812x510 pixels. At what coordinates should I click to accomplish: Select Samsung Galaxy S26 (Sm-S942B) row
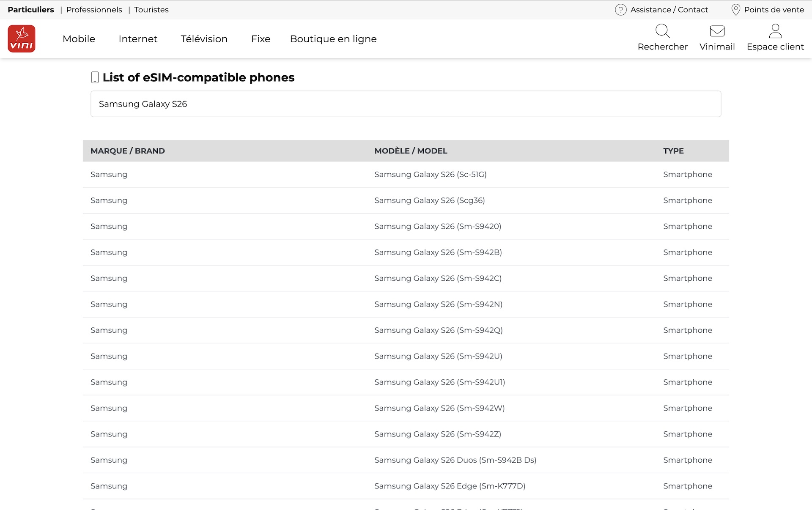coord(438,252)
